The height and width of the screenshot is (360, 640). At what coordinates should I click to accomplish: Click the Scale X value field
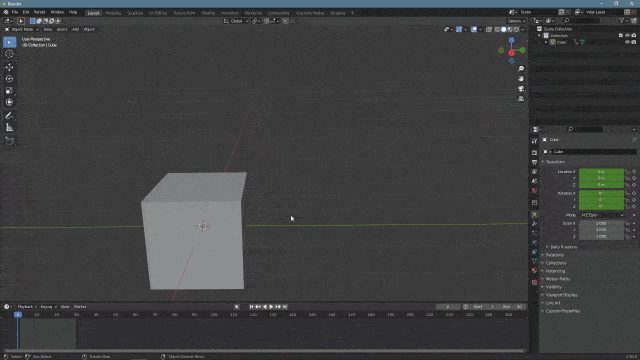(x=601, y=223)
